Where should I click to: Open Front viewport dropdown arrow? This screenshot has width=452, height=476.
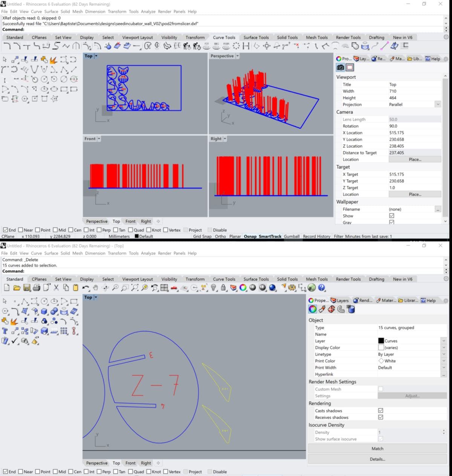[x=99, y=139]
